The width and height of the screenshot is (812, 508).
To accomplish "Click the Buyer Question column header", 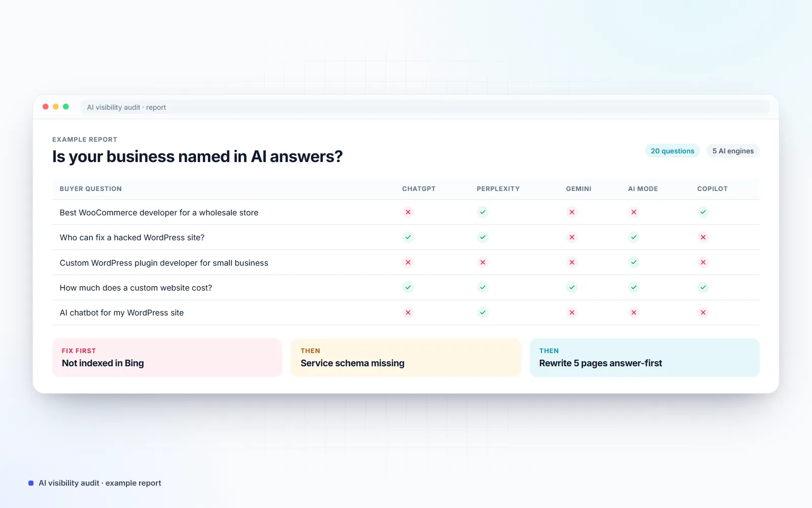I will [x=91, y=188].
